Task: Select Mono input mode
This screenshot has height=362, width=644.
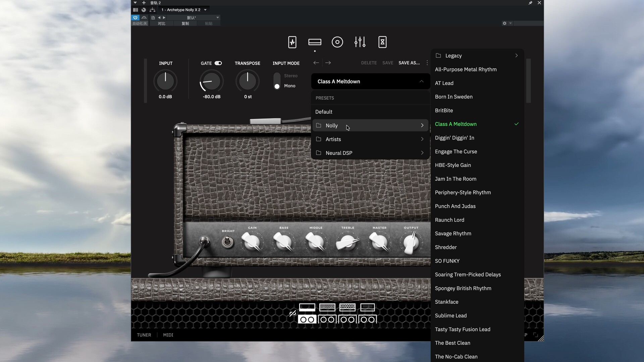Action: coord(277,86)
